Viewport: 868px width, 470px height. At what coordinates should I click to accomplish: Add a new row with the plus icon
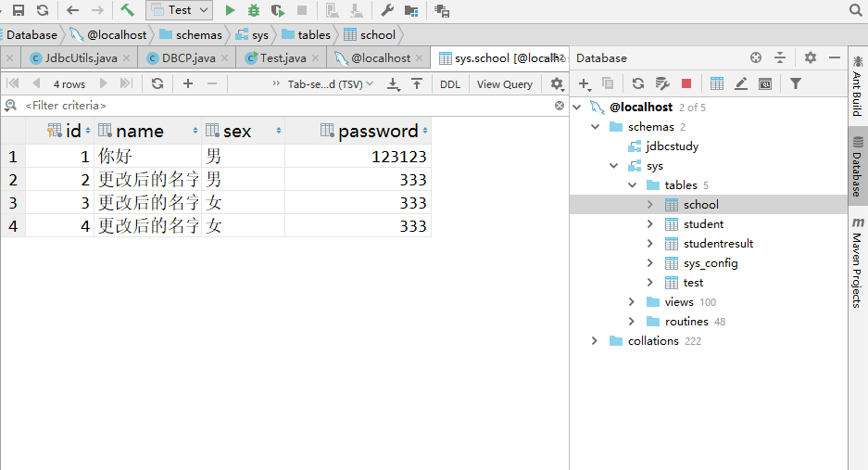coord(188,83)
